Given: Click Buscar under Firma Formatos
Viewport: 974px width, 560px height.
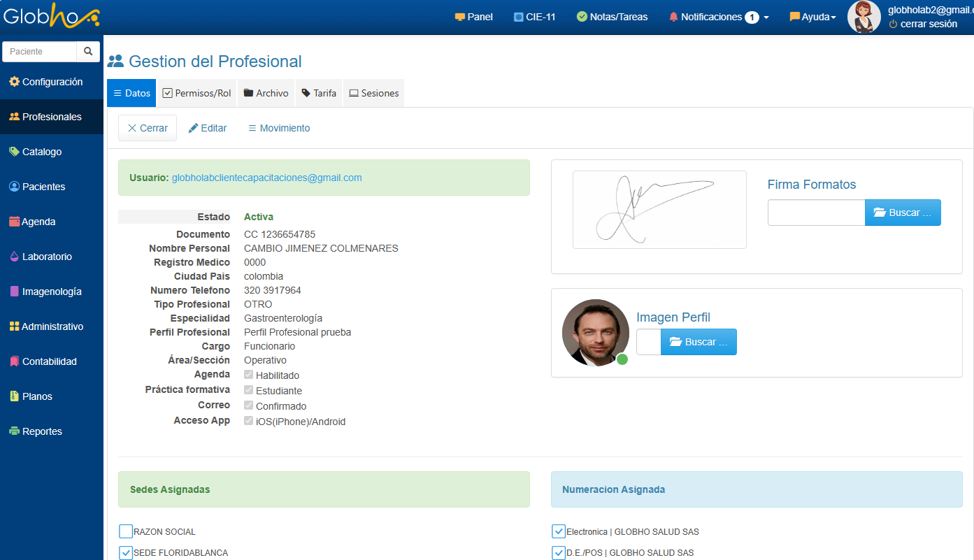Looking at the screenshot, I should tap(902, 213).
